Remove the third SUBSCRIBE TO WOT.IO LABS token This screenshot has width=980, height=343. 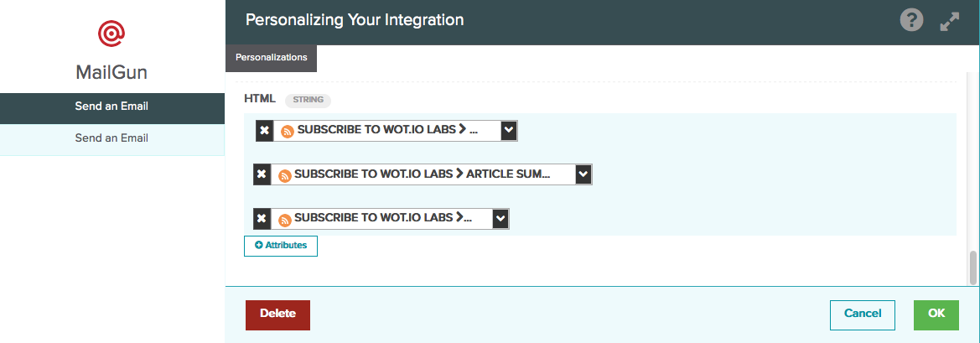pyautogui.click(x=262, y=219)
